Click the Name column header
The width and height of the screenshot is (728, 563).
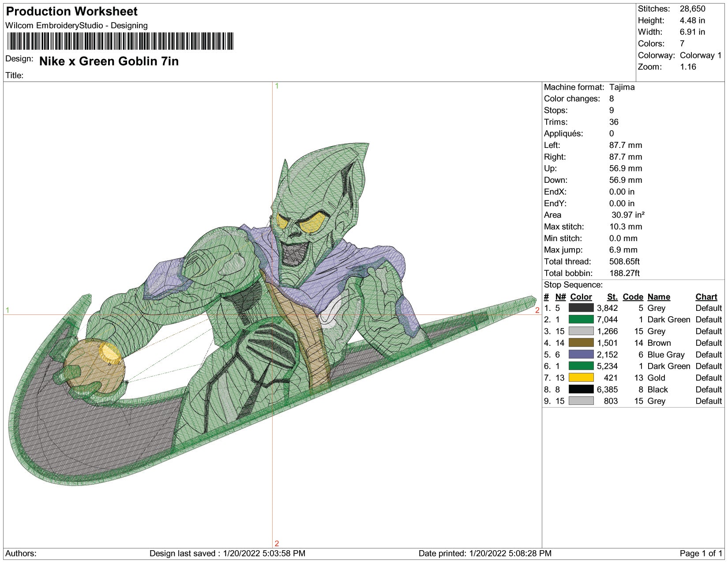[659, 297]
